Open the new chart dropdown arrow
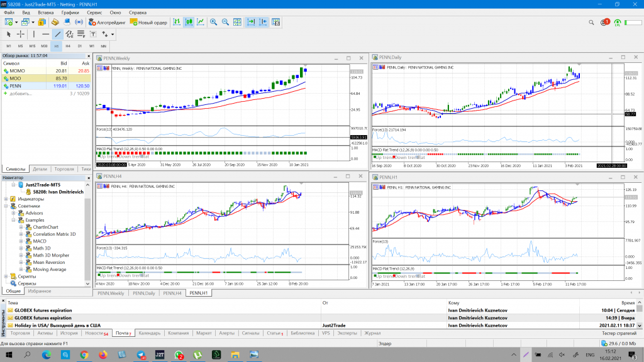Viewport: 644px width, 362px height. click(x=16, y=23)
